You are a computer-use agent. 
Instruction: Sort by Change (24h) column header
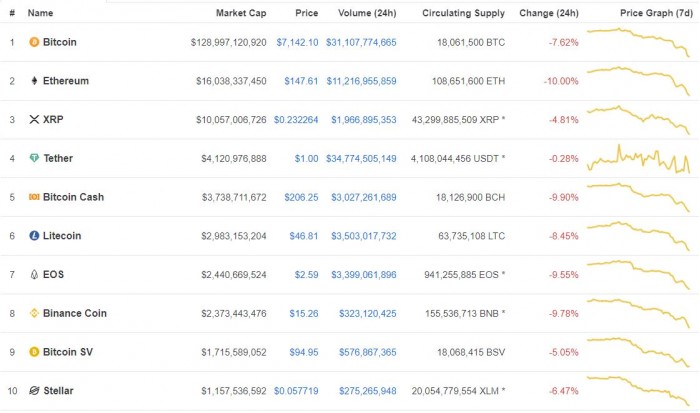point(549,14)
